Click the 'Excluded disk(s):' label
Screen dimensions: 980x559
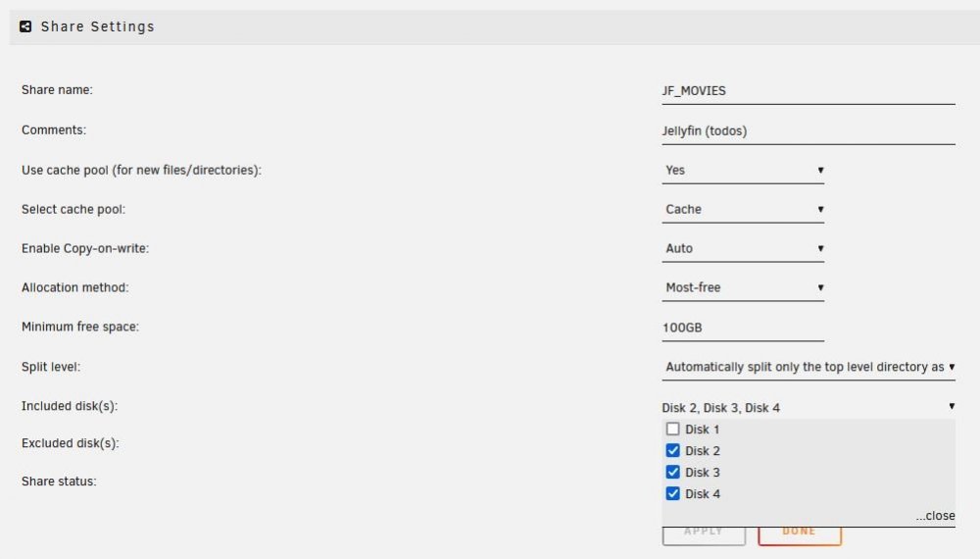click(70, 443)
